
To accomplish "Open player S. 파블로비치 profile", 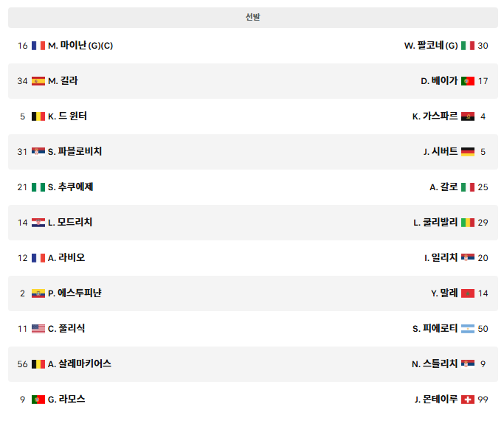I will coord(75,152).
